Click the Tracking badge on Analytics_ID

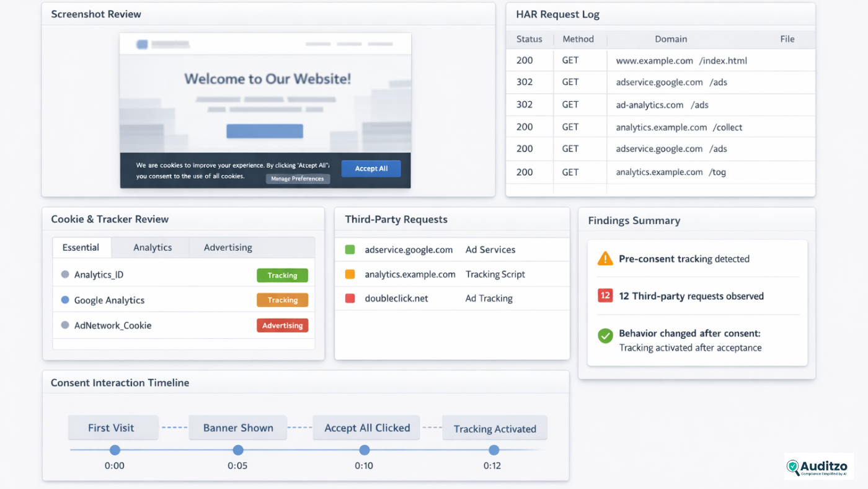pyautogui.click(x=282, y=275)
